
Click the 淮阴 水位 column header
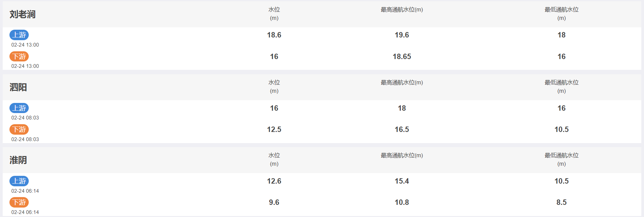click(274, 159)
